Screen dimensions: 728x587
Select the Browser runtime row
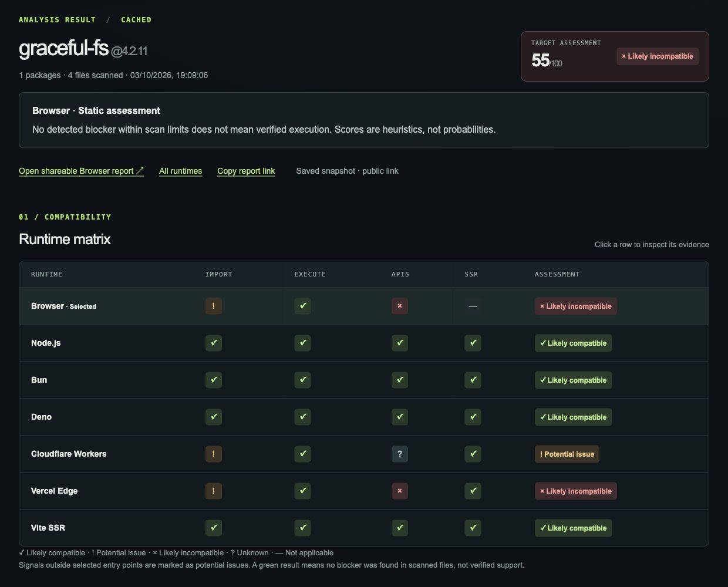coord(364,306)
